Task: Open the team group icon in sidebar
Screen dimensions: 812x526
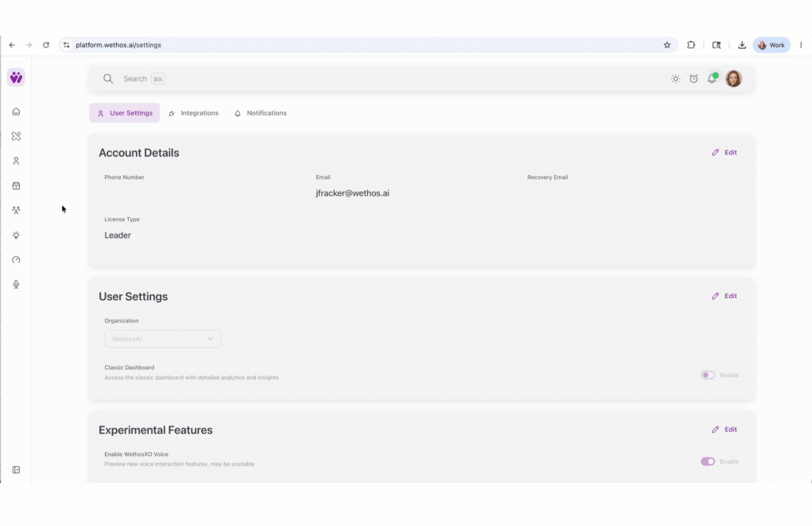Action: point(16,210)
